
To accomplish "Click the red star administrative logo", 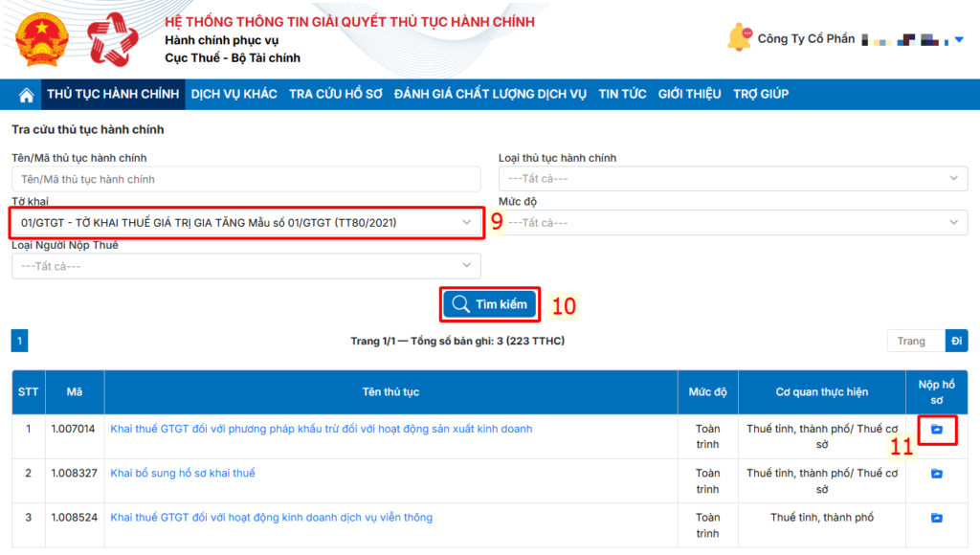I will click(113, 39).
